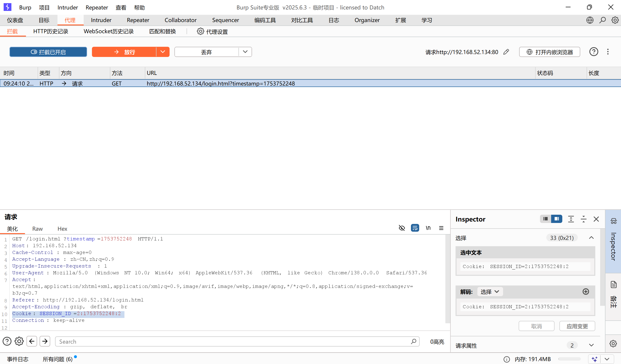
Task: Click the magnifier icon in Search field
Action: (414, 342)
